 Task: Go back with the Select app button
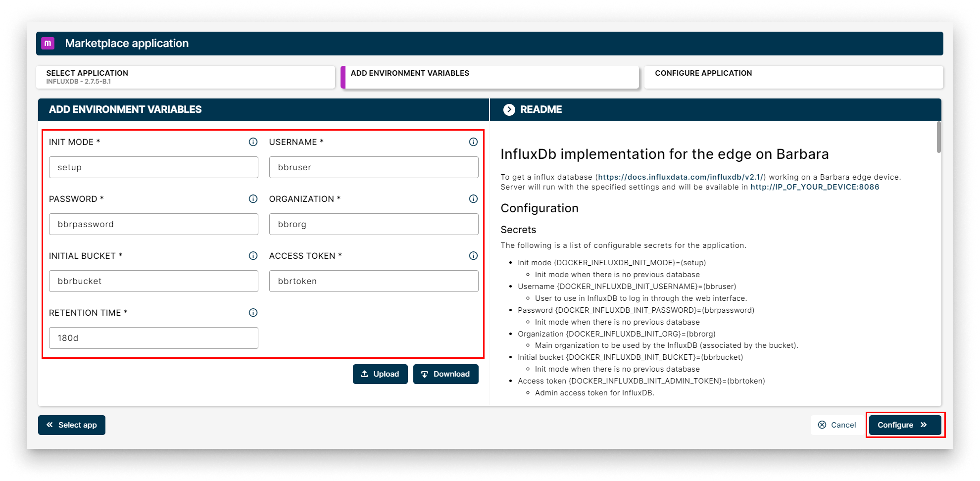72,425
